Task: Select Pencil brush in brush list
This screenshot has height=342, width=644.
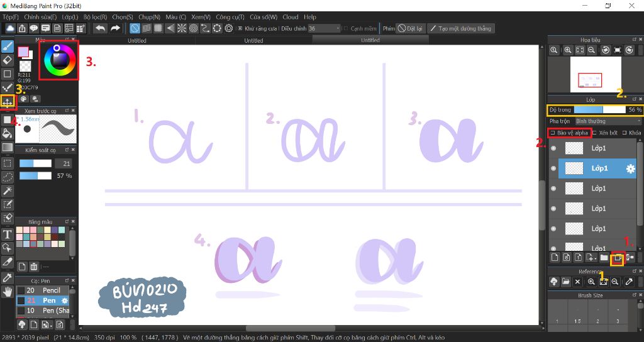Action: tap(43, 290)
